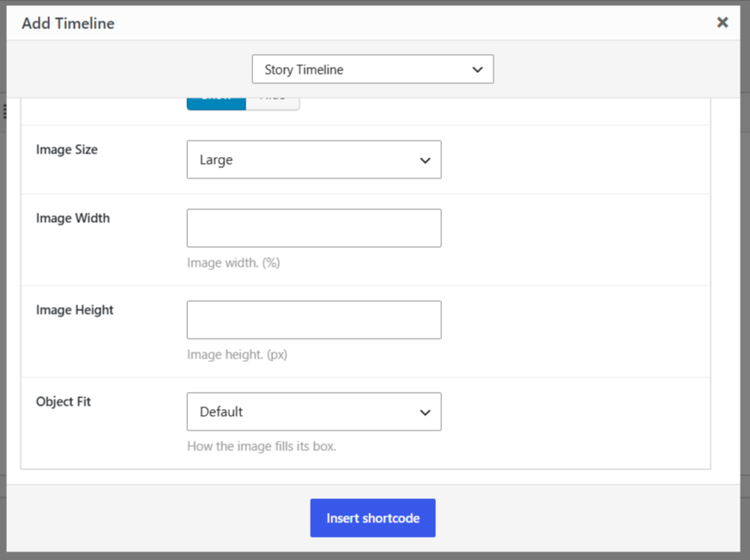Click the Image Width input field
Image resolution: width=750 pixels, height=560 pixels.
(314, 228)
